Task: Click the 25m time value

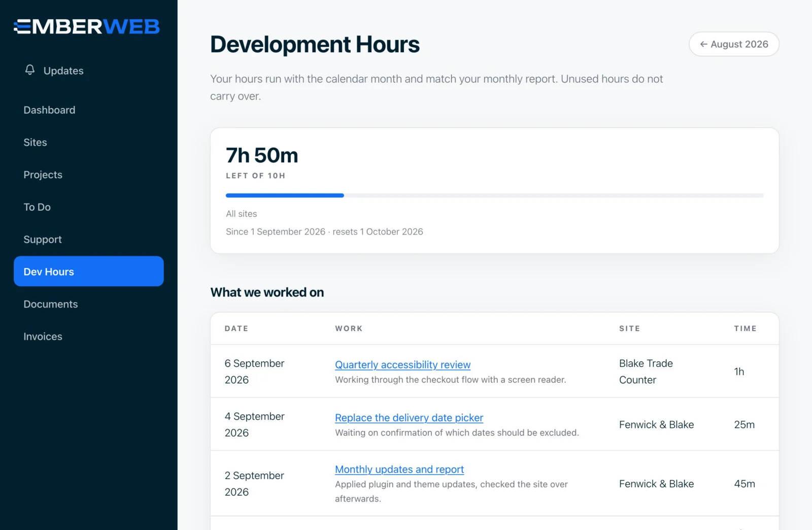Action: (x=744, y=424)
